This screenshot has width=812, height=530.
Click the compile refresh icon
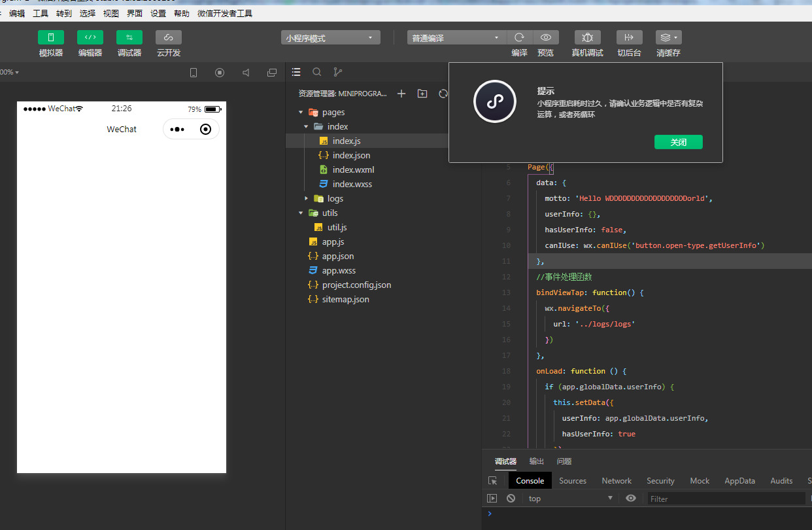[519, 37]
